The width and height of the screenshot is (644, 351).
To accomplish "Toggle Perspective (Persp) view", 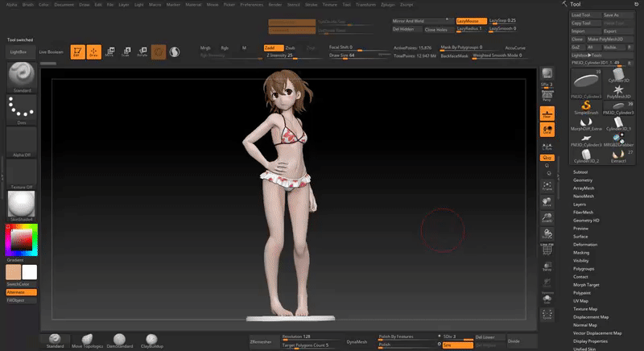I will click(x=547, y=96).
